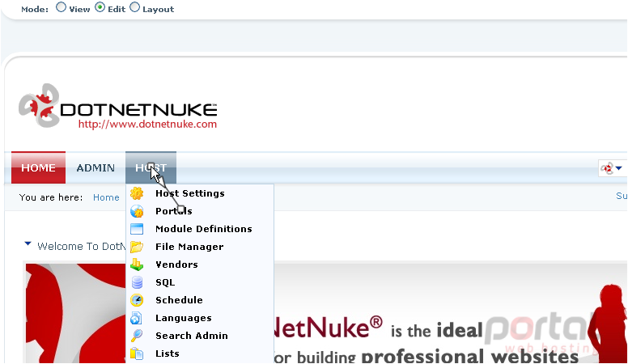Choose Portals from the Host menu

click(x=200, y=211)
